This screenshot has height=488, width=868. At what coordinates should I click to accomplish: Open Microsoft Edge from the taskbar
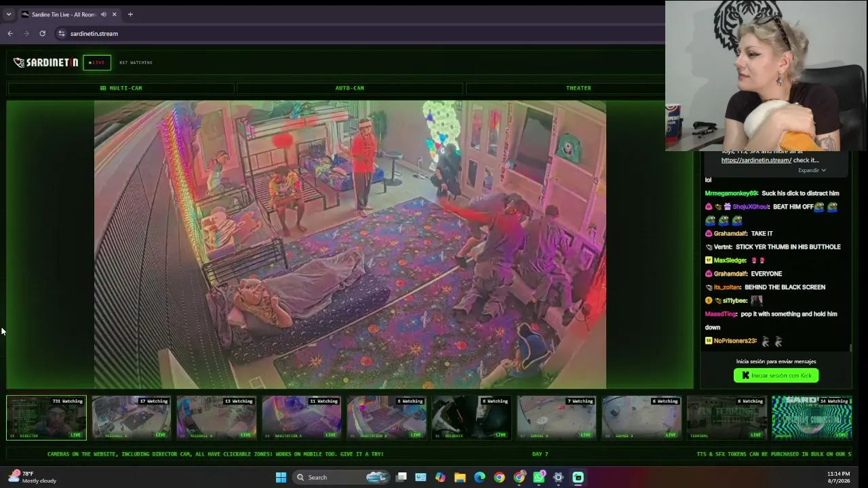[x=479, y=477]
